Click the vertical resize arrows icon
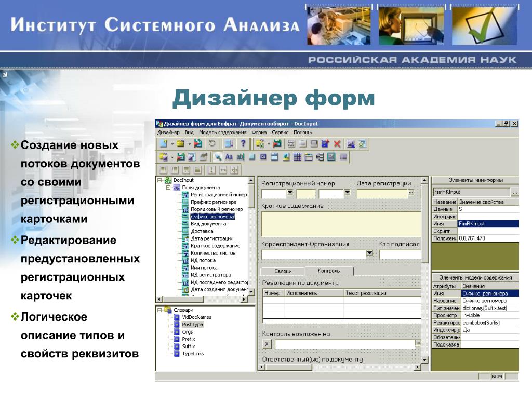 pyautogui.click(x=212, y=170)
